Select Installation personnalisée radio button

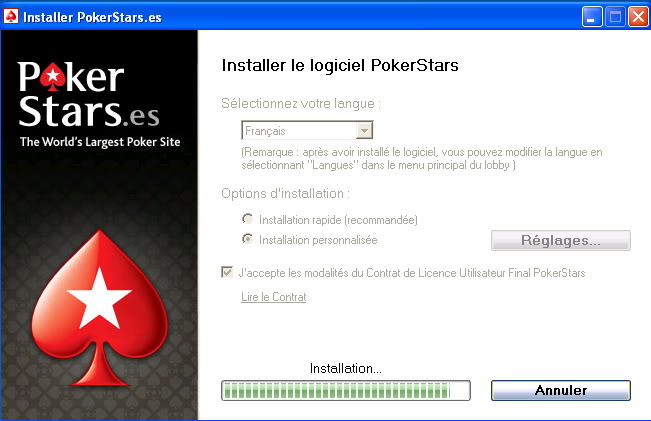(247, 239)
